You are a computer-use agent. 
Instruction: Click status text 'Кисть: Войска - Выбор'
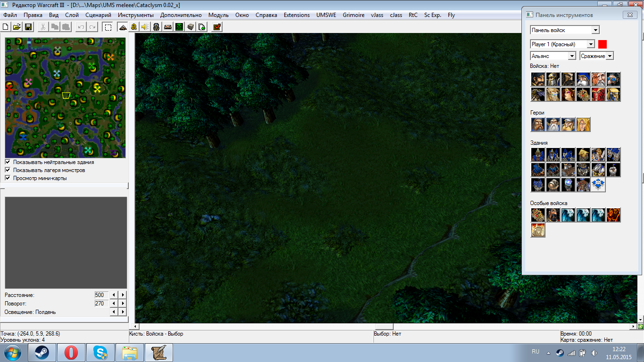click(x=156, y=334)
